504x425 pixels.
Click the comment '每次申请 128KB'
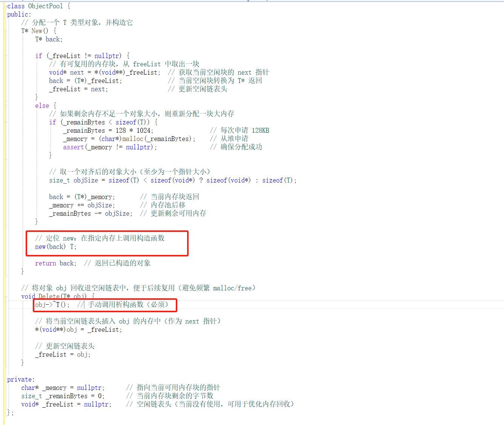pyautogui.click(x=240, y=130)
